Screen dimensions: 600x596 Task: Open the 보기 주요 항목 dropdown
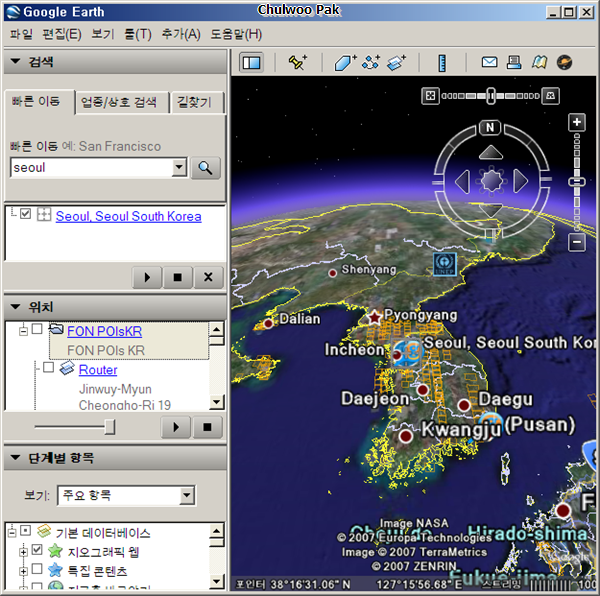(x=187, y=495)
